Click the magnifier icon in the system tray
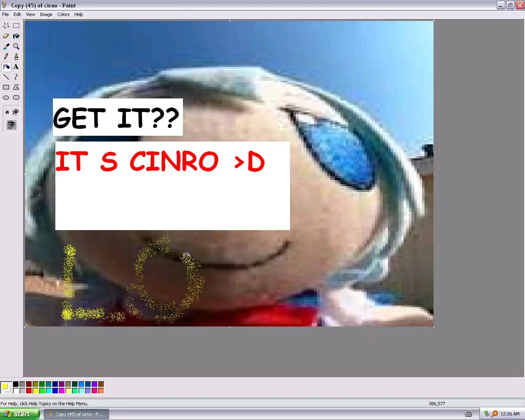Viewport: 525px width, 420px height. pyautogui.click(x=495, y=414)
